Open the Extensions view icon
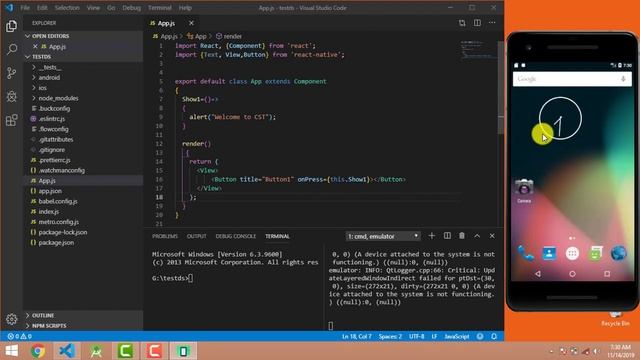 coord(11,120)
